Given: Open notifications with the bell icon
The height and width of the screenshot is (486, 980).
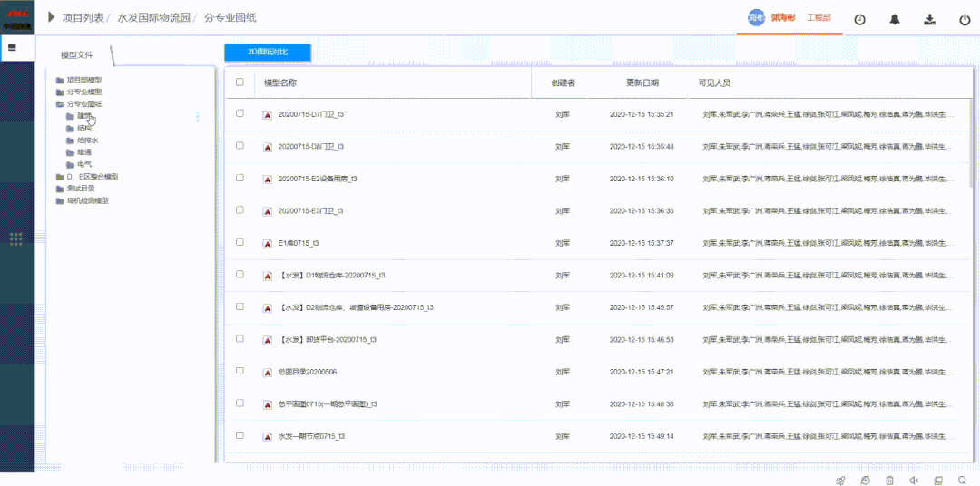Looking at the screenshot, I should point(895,20).
